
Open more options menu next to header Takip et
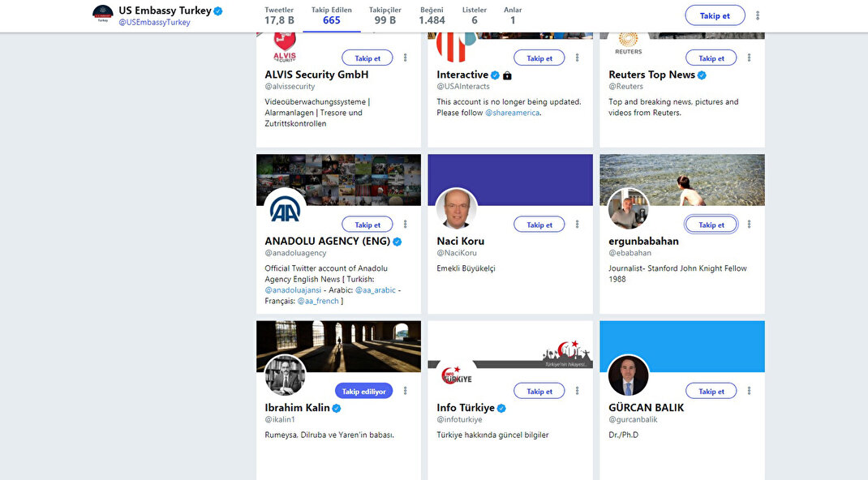pyautogui.click(x=758, y=15)
